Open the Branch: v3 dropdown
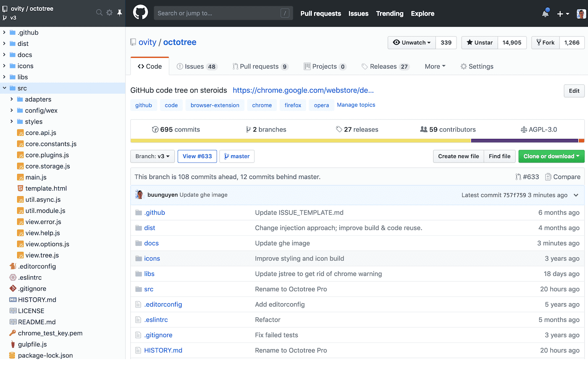Image resolution: width=588 pixels, height=373 pixels. coord(152,156)
